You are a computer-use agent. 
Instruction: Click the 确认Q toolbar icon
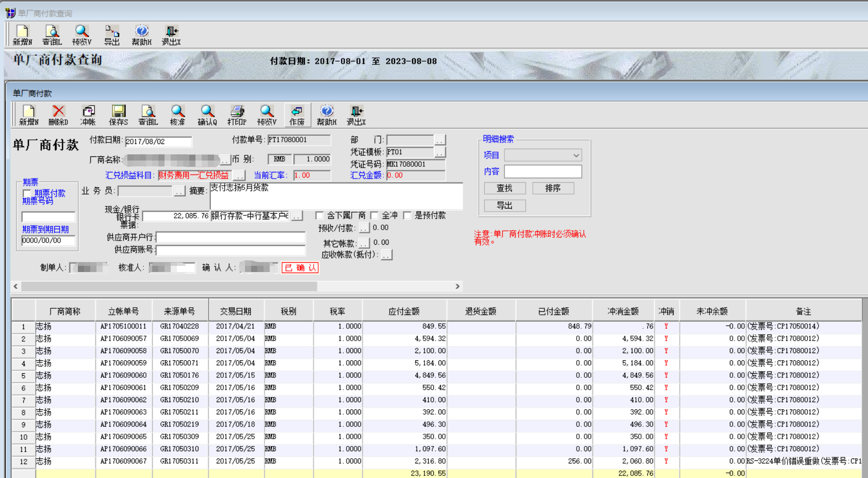[207, 115]
